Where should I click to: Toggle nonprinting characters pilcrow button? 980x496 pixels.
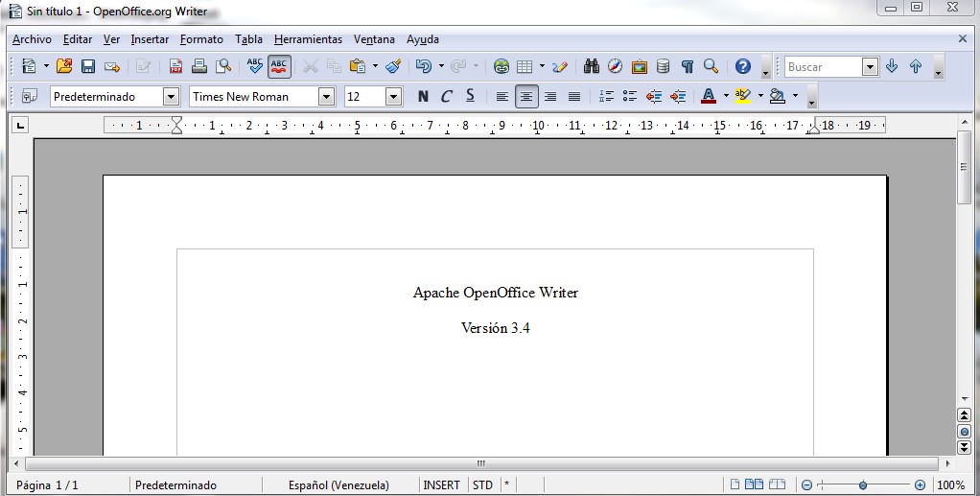click(x=687, y=66)
